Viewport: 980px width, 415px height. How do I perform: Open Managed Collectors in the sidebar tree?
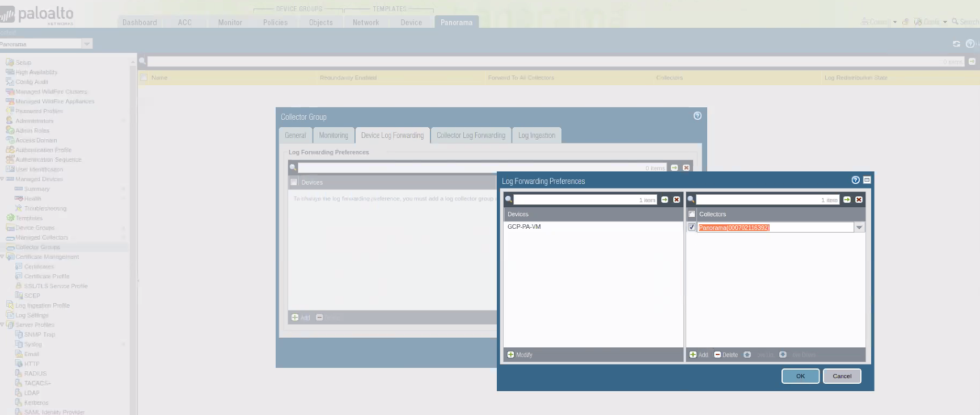41,237
